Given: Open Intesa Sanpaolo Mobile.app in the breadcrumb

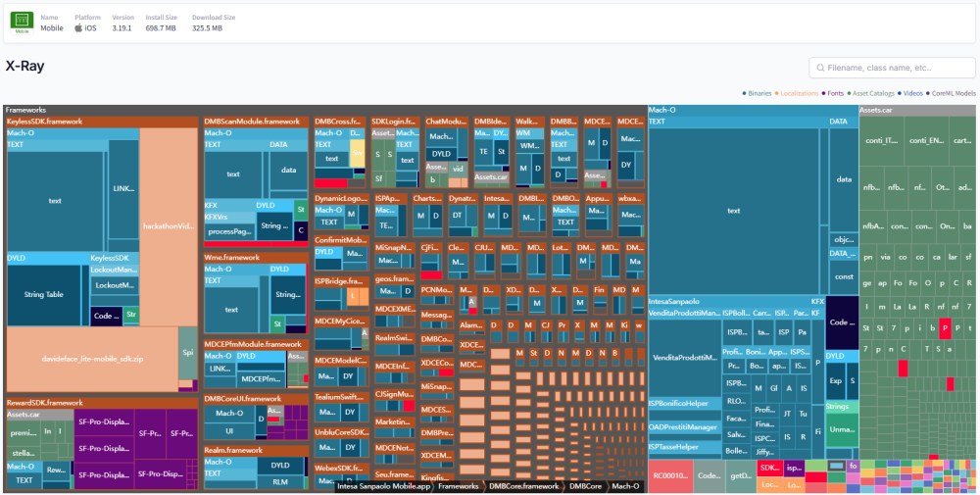Looking at the screenshot, I should (x=382, y=485).
